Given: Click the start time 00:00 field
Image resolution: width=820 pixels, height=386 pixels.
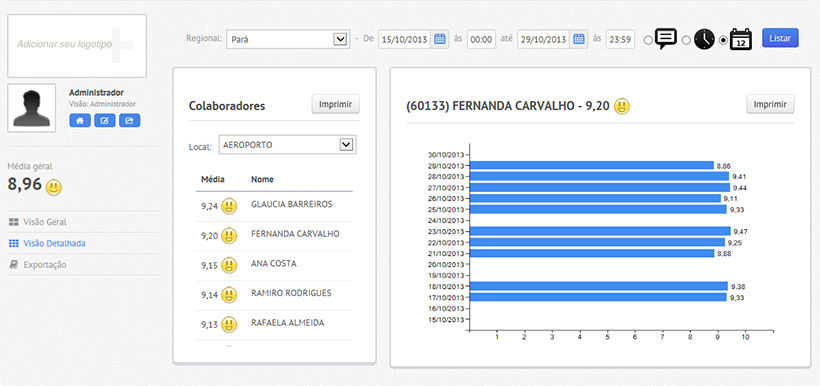Looking at the screenshot, I should click(481, 39).
